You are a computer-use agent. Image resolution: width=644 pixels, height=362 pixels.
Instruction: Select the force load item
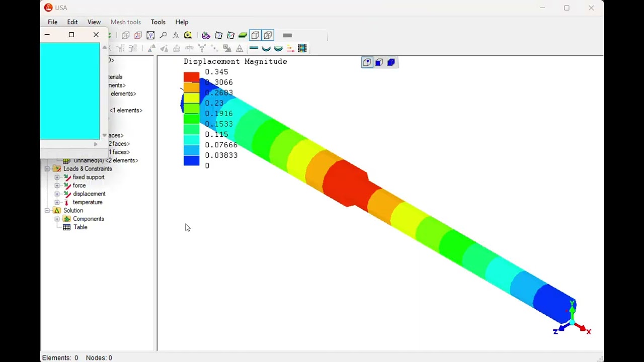point(79,186)
